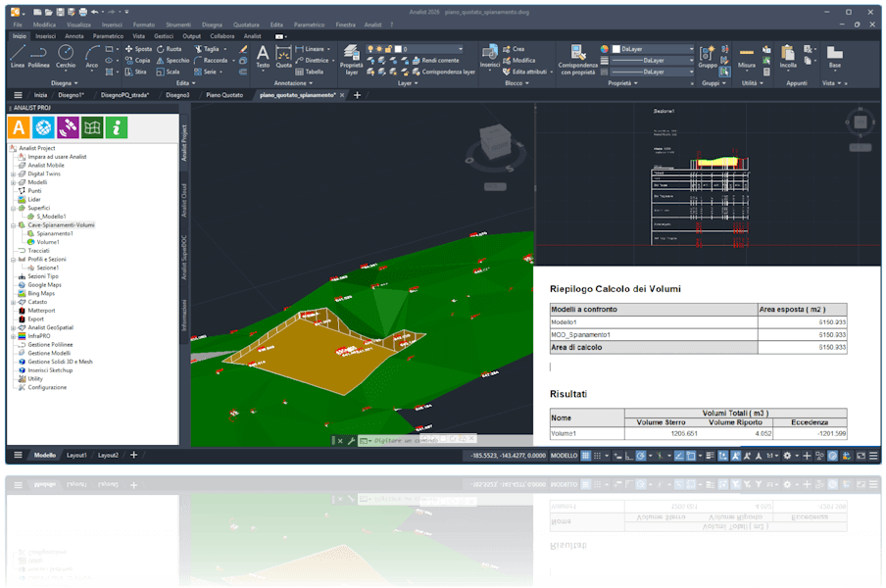Open the orange Analist A panel icon
Image resolution: width=886 pixels, height=588 pixels.
tap(19, 127)
